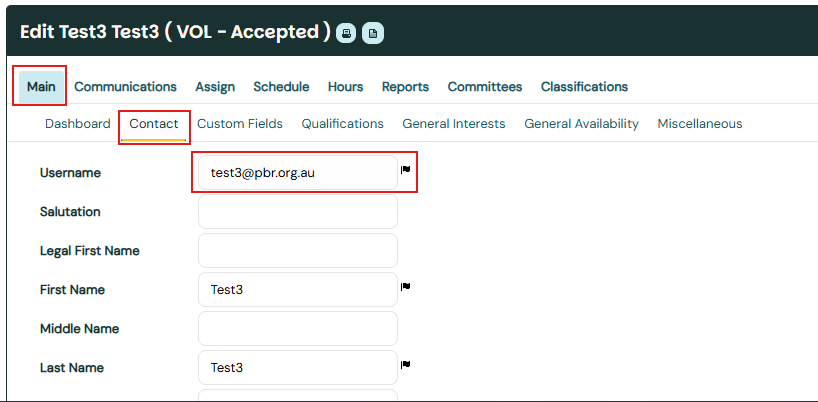Click the flag icon beside Last Name
The image size is (818, 402).
click(x=406, y=365)
